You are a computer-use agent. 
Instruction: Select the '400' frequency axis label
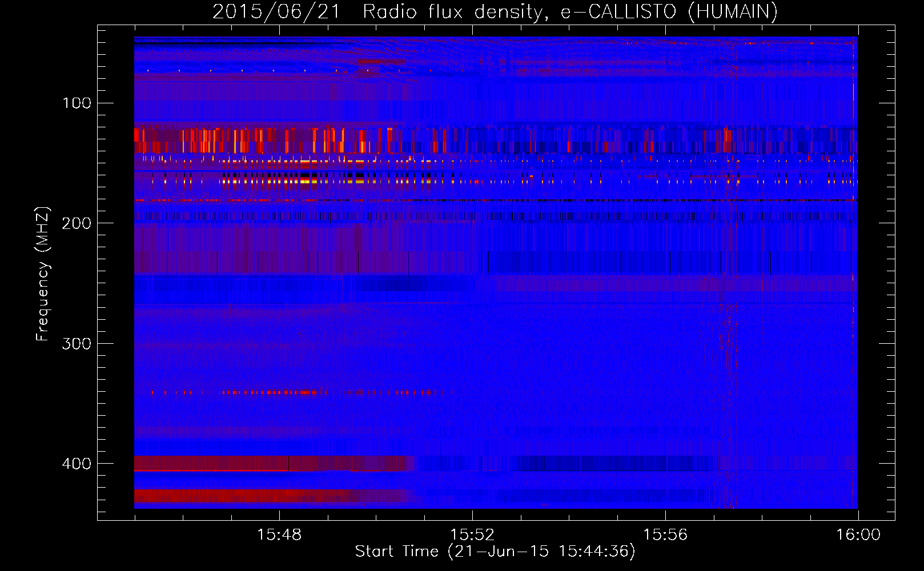click(77, 463)
